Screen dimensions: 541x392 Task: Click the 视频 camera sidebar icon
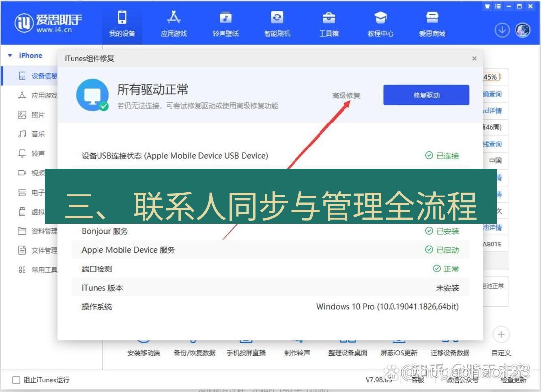22,173
